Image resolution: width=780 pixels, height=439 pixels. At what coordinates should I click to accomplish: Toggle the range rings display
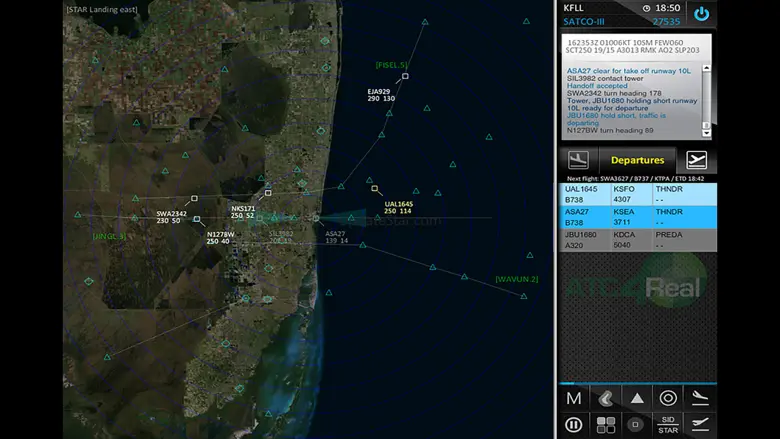coord(668,398)
